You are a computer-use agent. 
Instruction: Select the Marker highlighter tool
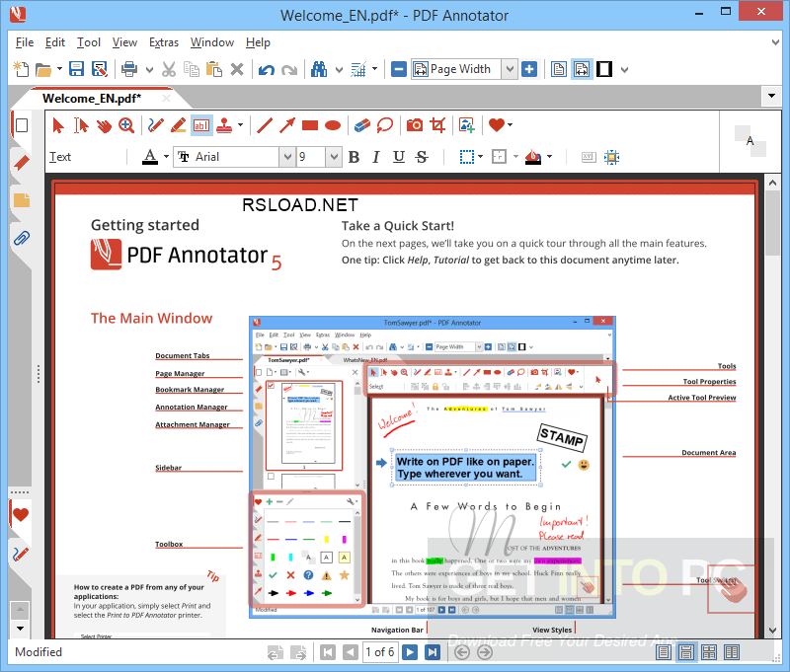tap(179, 125)
